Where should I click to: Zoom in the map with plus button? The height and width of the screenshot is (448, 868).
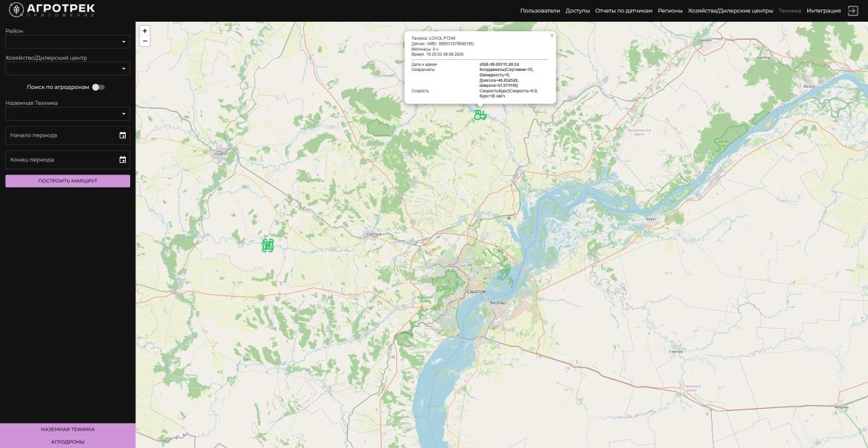(145, 31)
